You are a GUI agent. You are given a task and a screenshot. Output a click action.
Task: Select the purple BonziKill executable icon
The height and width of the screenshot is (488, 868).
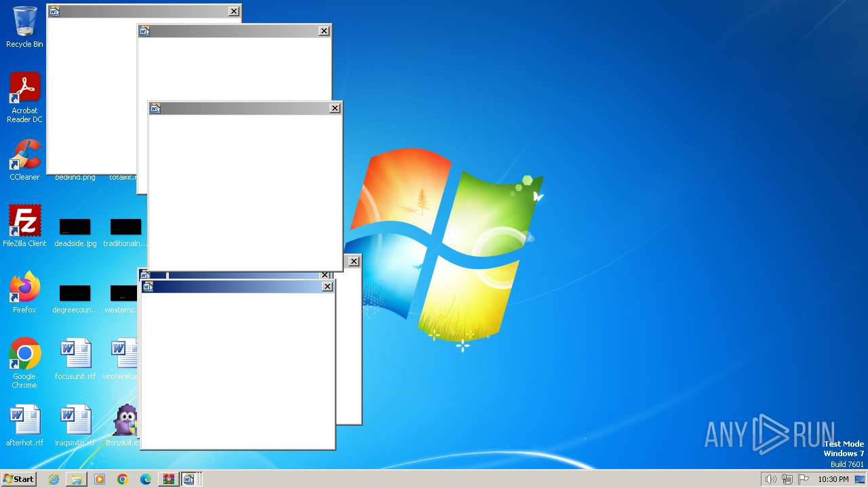(x=125, y=426)
